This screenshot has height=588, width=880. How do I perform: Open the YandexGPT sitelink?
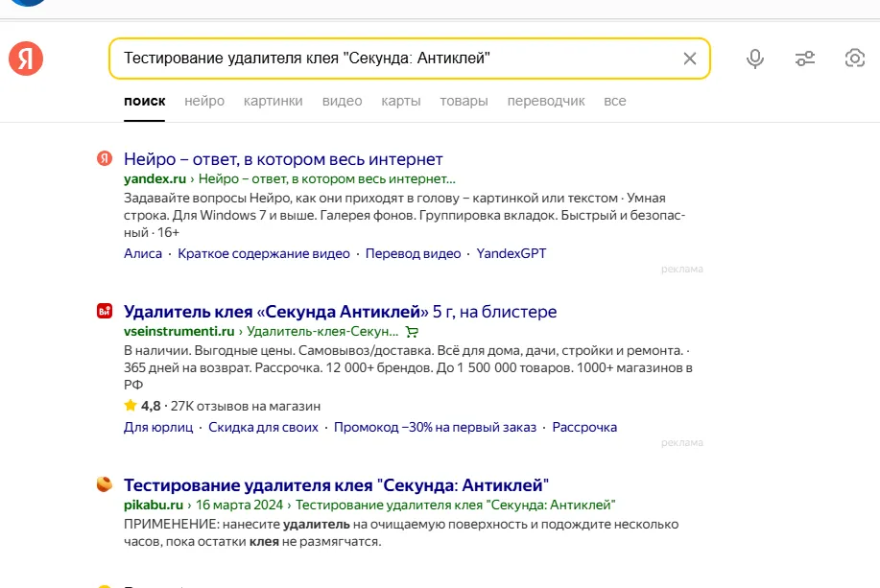(511, 253)
